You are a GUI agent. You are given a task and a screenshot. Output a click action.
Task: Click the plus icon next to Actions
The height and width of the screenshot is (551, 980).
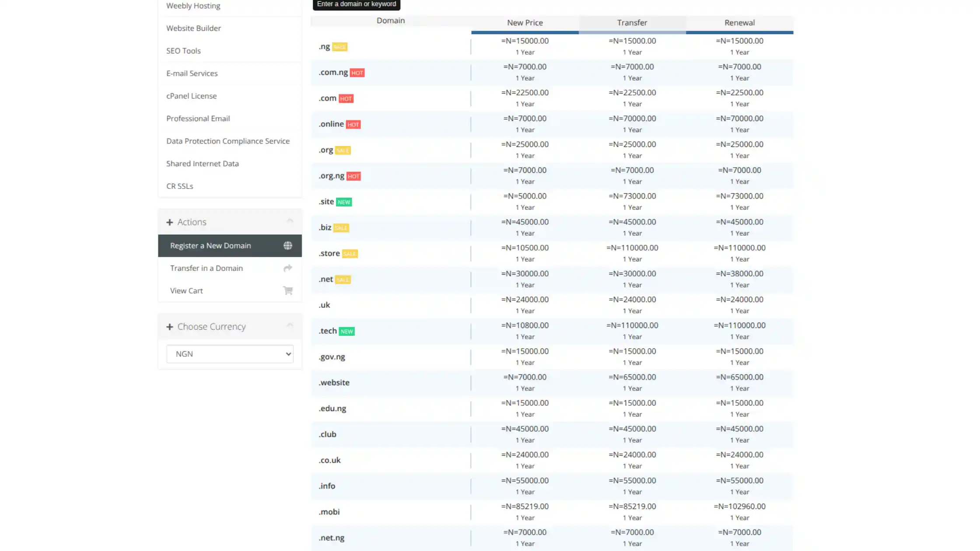pyautogui.click(x=170, y=222)
